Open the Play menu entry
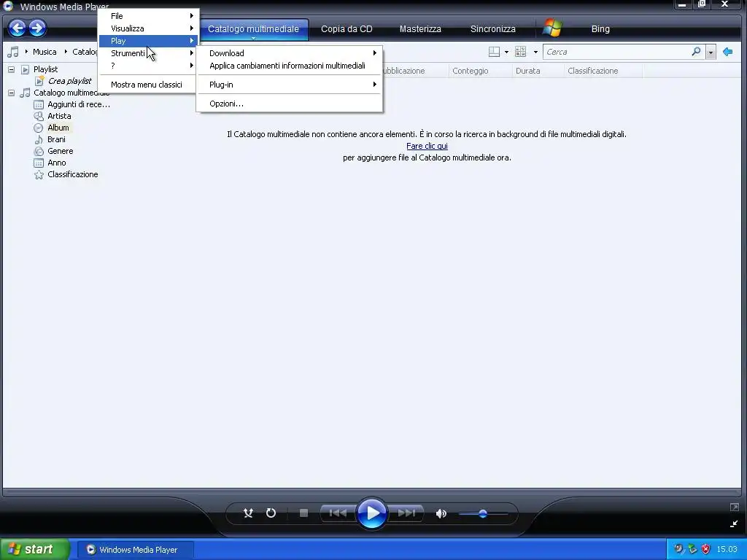Screen dimensions: 747x560 click(149, 41)
